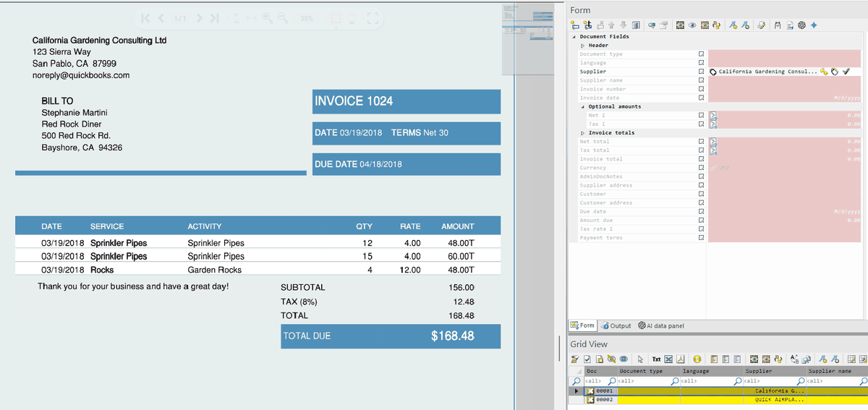The height and width of the screenshot is (410, 868).
Task: Click the QUICK AIRPLA... supplier cell in grid
Action: pos(775,399)
